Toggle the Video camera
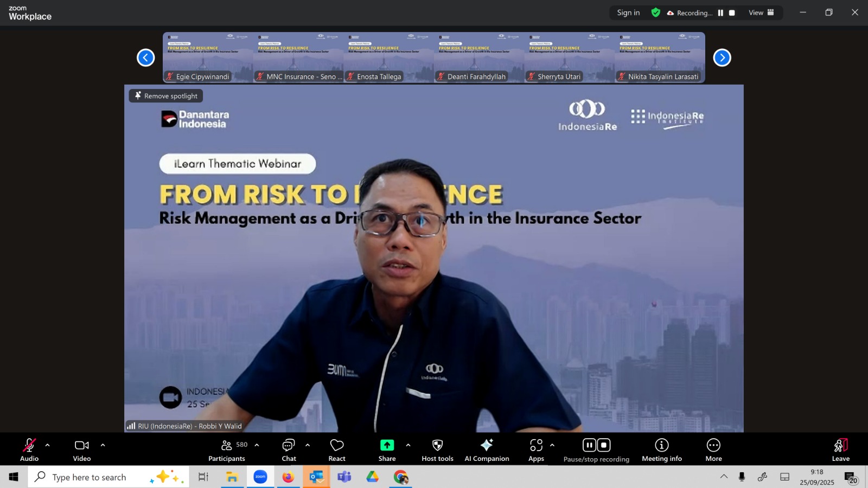The width and height of the screenshot is (868, 488). click(82, 450)
